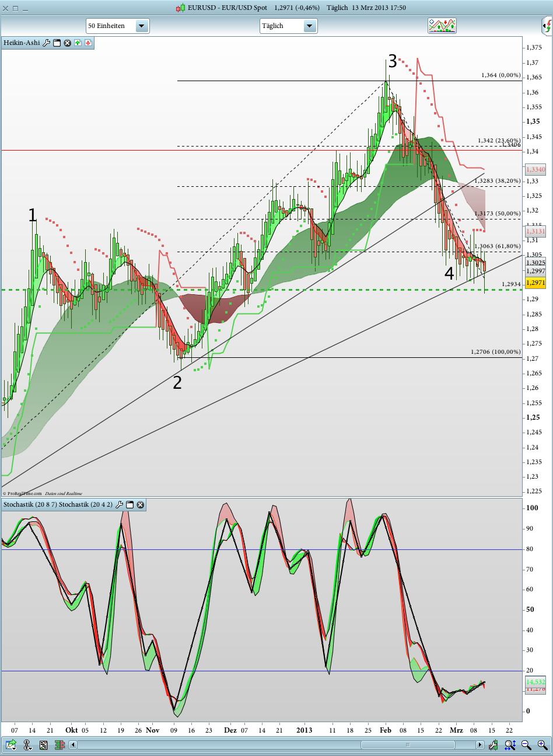Click the window title EURUSD - EUR/USD Spot
The image size is (553, 756).
[x=228, y=8]
